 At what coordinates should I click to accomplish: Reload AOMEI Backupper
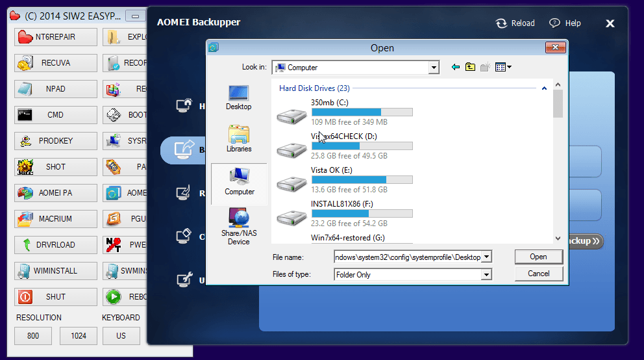[515, 23]
